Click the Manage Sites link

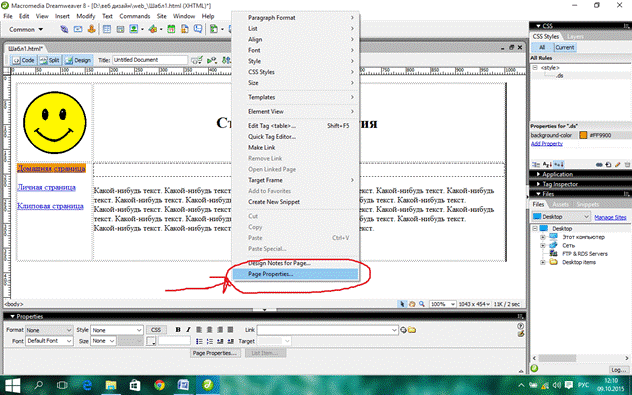coord(610,217)
